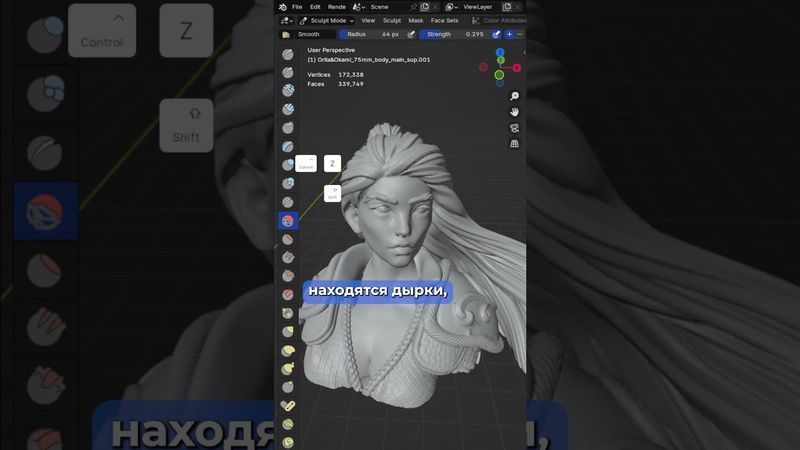Toggle strength pen pressure icon
The height and width of the screenshot is (450, 800).
496,34
